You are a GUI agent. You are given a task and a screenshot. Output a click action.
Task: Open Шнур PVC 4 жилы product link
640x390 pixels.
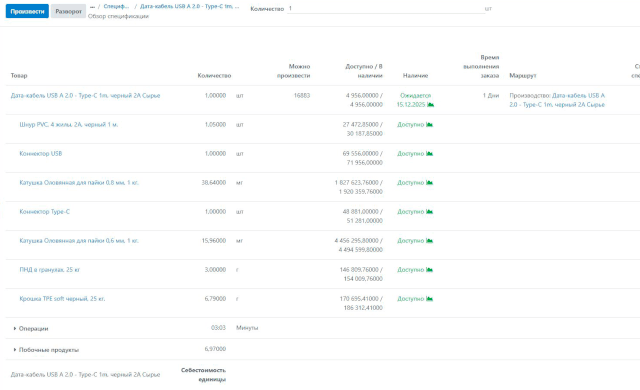[x=69, y=124]
